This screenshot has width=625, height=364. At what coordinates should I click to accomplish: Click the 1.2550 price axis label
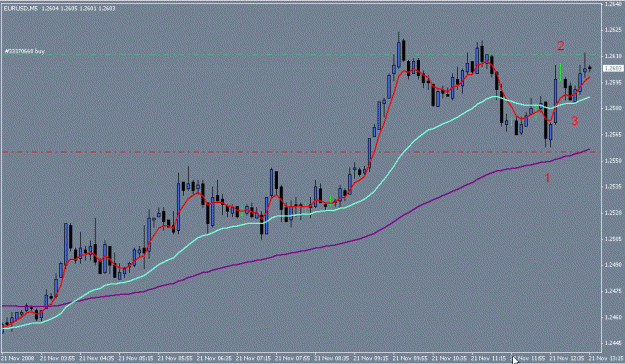(613, 161)
